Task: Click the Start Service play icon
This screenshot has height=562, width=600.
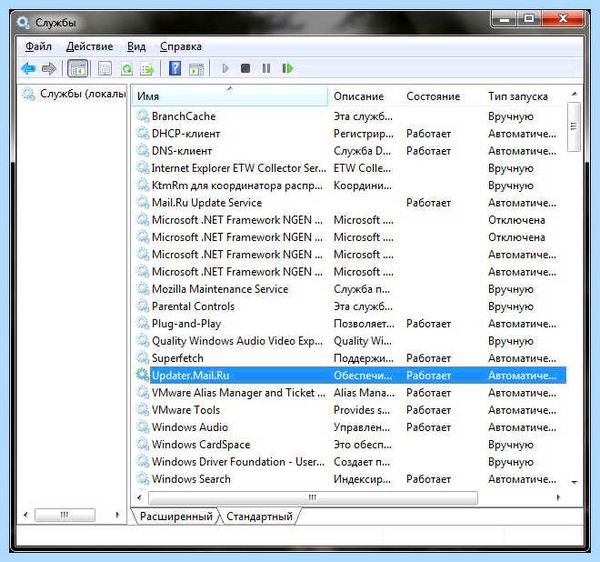Action: click(x=226, y=68)
